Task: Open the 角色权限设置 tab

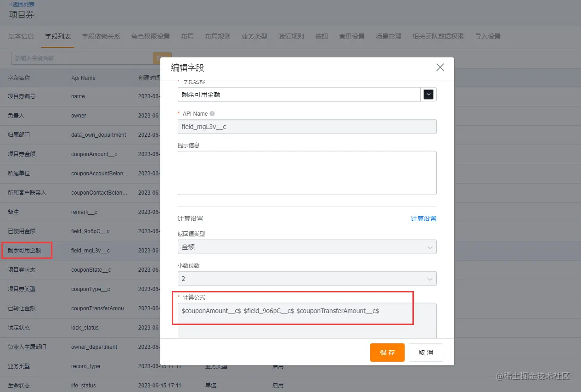Action: point(151,36)
